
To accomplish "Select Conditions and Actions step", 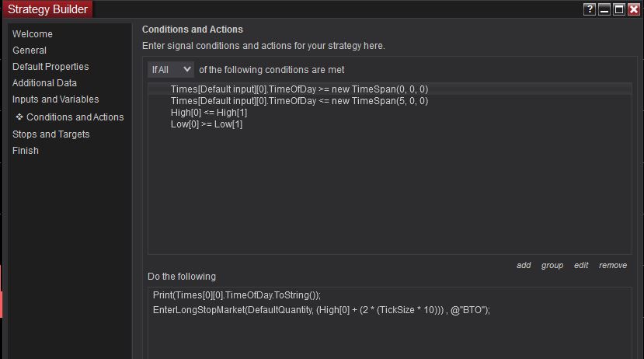I will [x=75, y=117].
